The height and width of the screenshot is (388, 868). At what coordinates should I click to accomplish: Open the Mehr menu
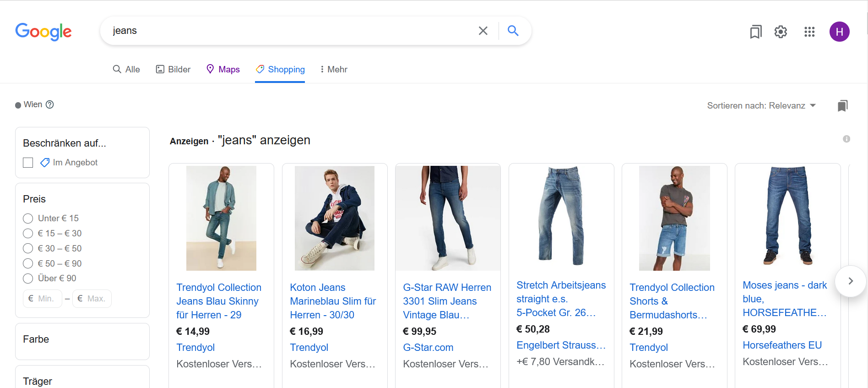pos(334,69)
